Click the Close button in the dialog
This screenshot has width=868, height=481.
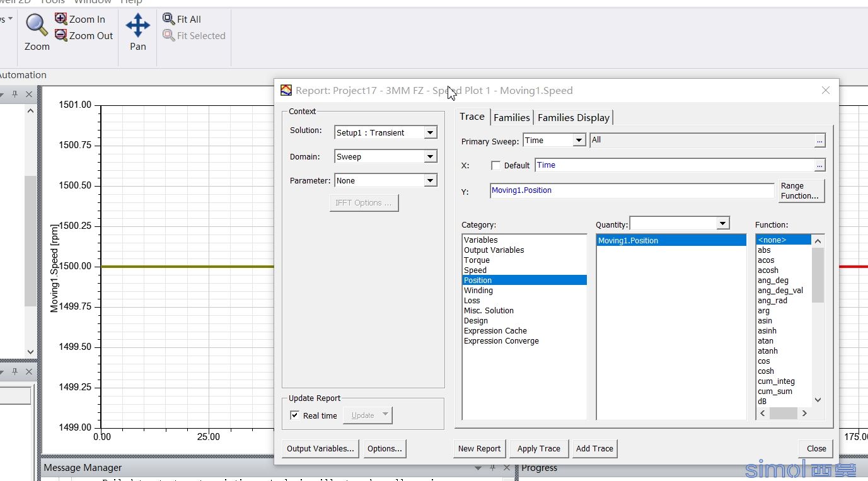point(816,448)
